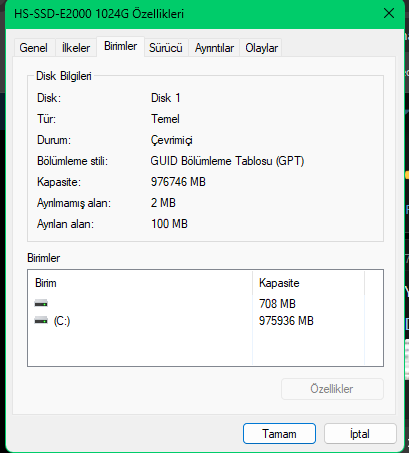Screen dimensions: 409x453
Task: Select the 708 MB capacity cell
Action: [x=277, y=304]
